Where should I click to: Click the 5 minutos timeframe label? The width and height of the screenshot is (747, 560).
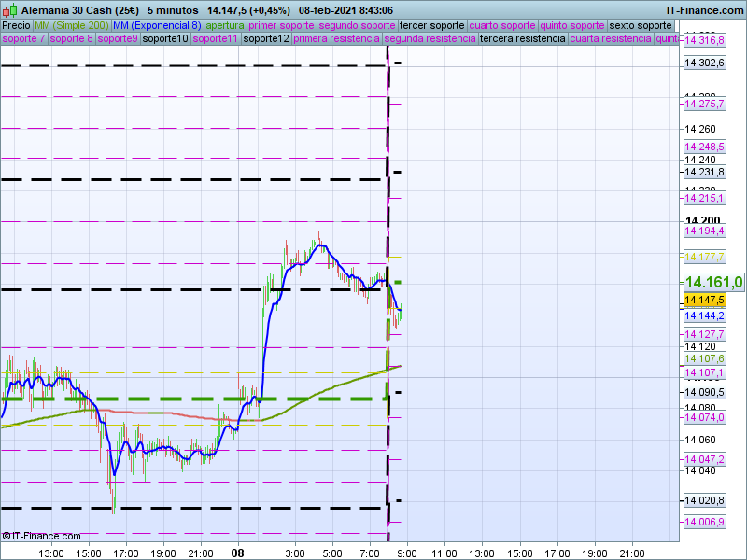tap(172, 9)
